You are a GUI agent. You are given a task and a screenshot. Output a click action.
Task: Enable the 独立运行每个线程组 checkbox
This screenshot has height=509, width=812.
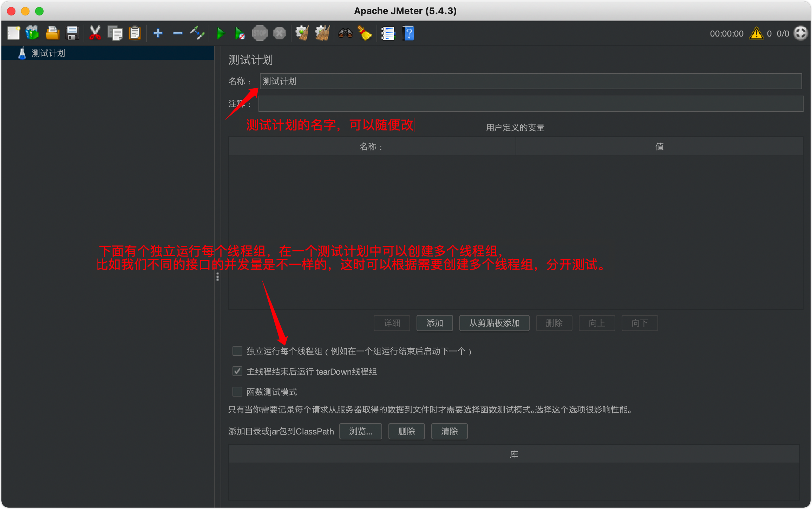(x=237, y=351)
